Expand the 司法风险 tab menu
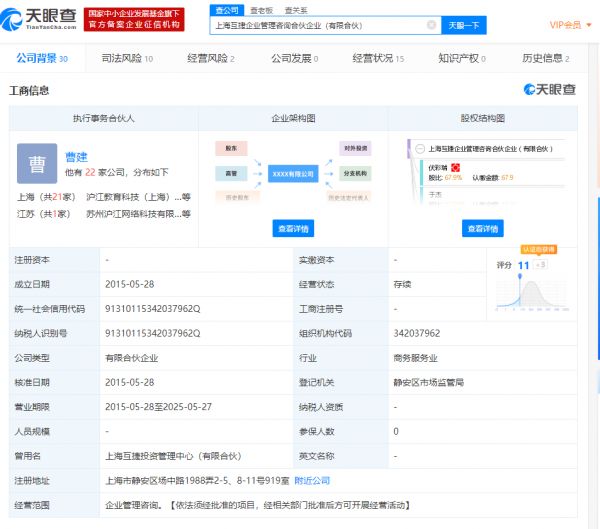This screenshot has width=600, height=529. tap(127, 60)
